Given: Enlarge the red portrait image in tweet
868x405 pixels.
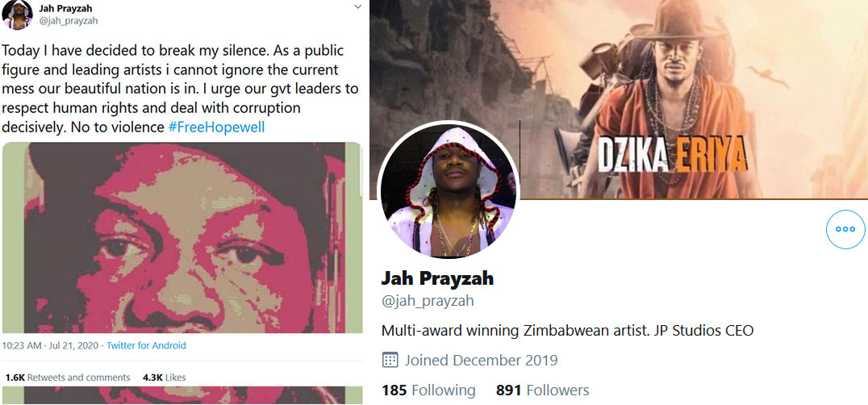Looking at the screenshot, I should pos(182,237).
